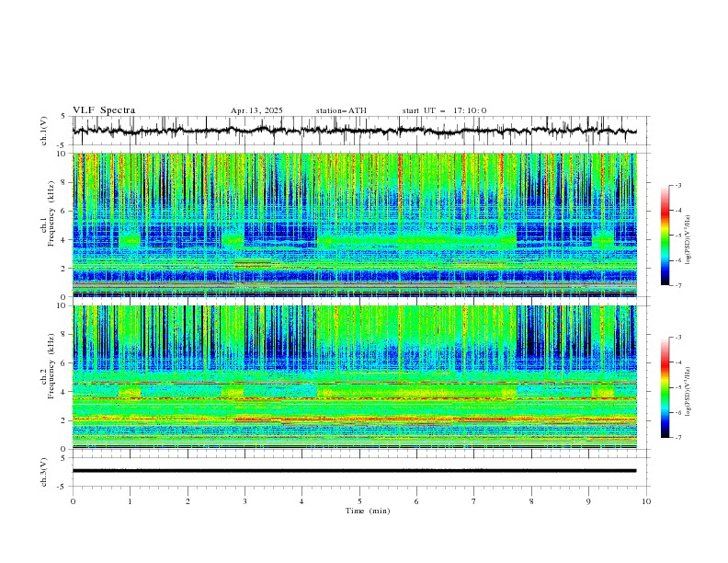Click the ch.2 PSD color scale bar
728x563 pixels.
[665, 387]
